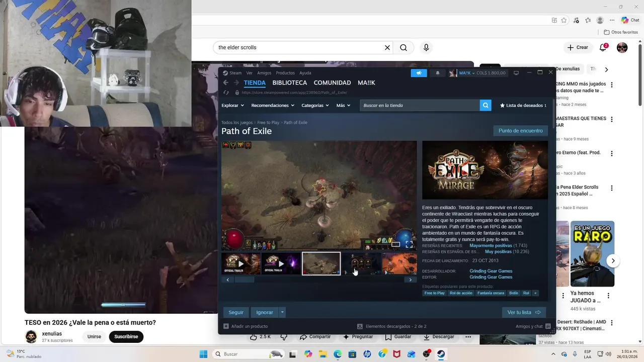
Task: Open more actions ellipsis under the video
Action: [x=468, y=337]
